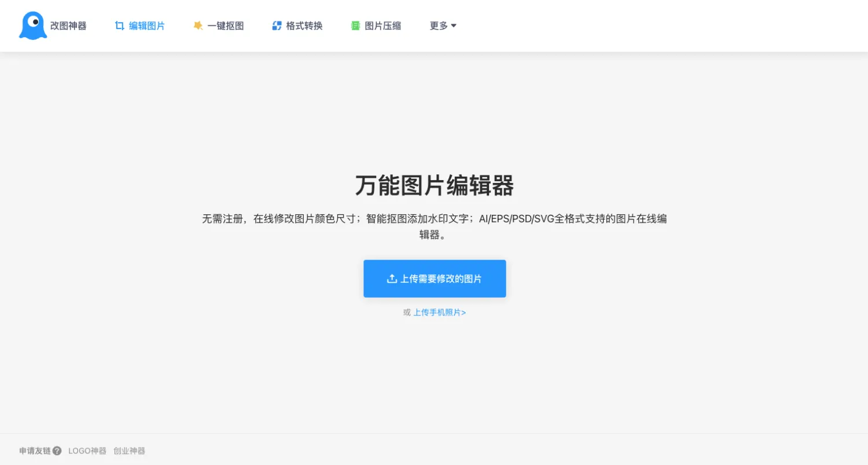Click the crop icon beside 编辑图片

point(120,25)
